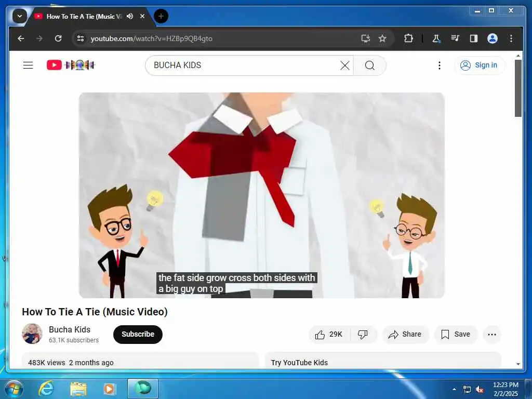The width and height of the screenshot is (532, 399).
Task: Click the active browser taskbar button
Action: click(143, 389)
